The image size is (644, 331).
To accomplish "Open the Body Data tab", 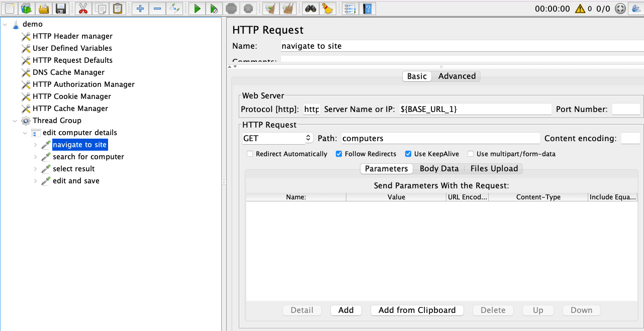I will click(439, 169).
